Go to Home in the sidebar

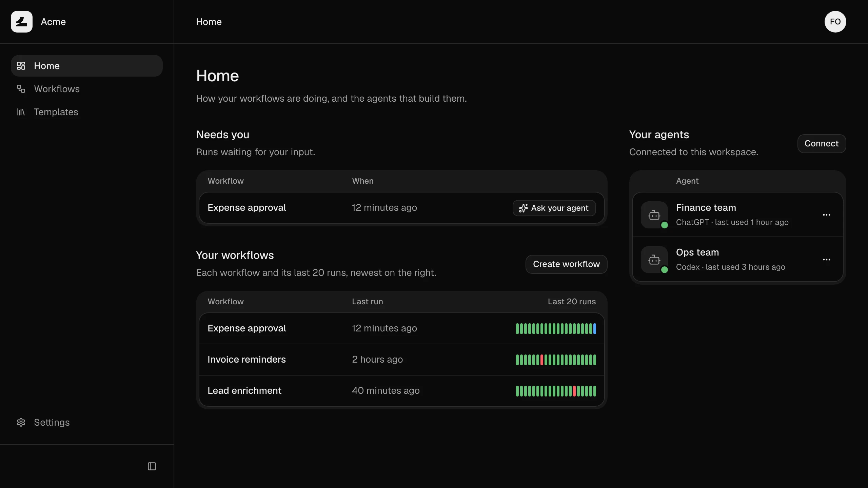coord(87,66)
